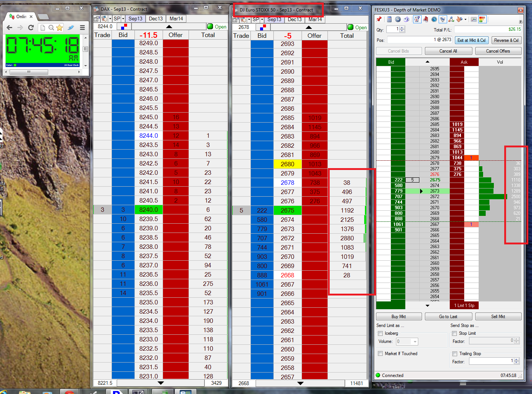
Task: Click the down triangle bar at DAX window bottom
Action: coord(161,383)
